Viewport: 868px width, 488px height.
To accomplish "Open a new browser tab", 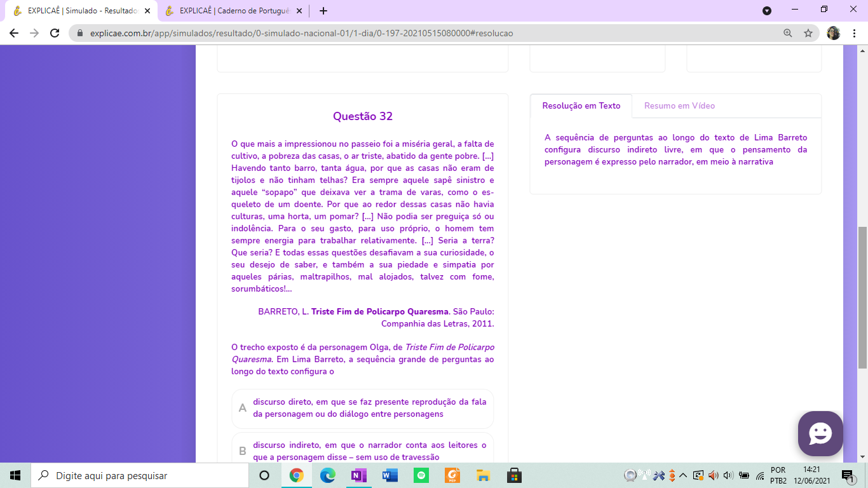I will (323, 11).
